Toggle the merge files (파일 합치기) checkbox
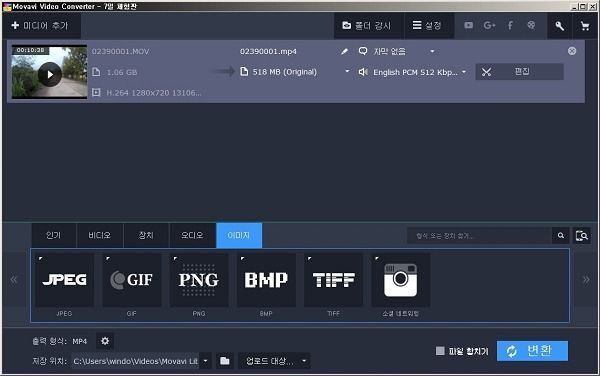Image resolution: width=600 pixels, height=376 pixels. [440, 351]
